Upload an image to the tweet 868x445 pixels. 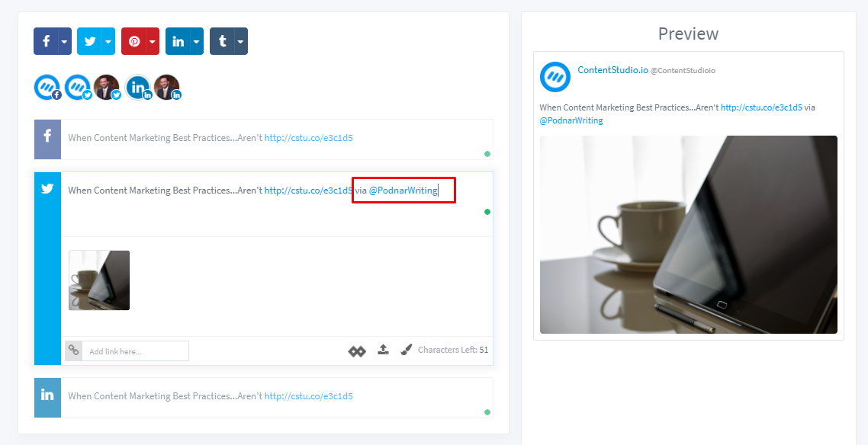tap(383, 351)
